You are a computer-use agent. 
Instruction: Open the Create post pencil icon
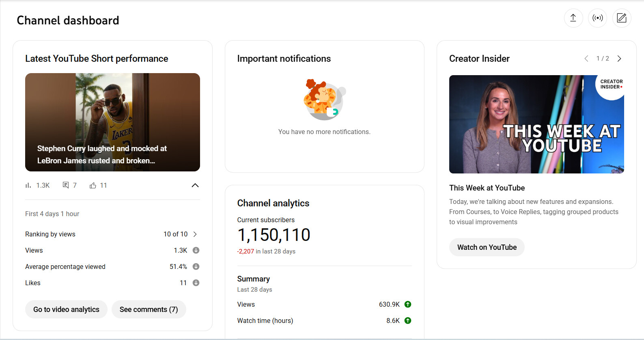pyautogui.click(x=621, y=18)
